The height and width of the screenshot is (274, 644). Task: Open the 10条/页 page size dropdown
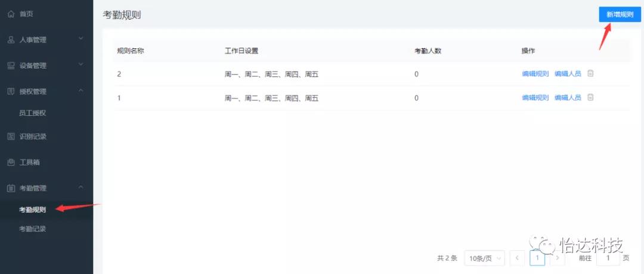(x=485, y=258)
